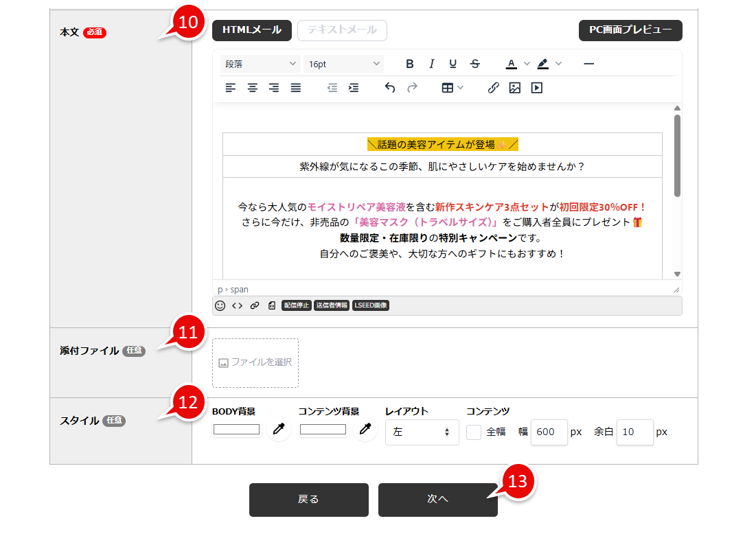
Task: Insert a video using the media icon
Action: pyautogui.click(x=536, y=88)
